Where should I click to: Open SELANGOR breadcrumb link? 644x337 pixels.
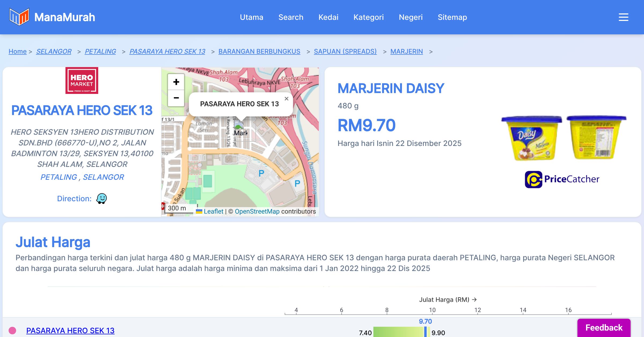(54, 51)
